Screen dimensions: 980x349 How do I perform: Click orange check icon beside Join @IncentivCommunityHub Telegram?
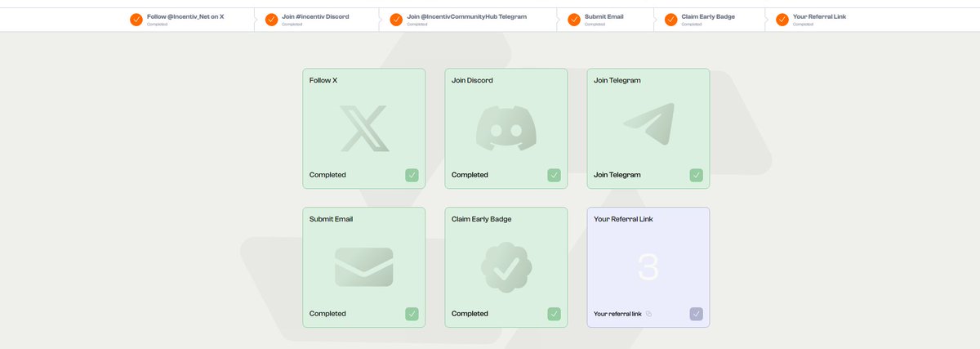click(396, 20)
